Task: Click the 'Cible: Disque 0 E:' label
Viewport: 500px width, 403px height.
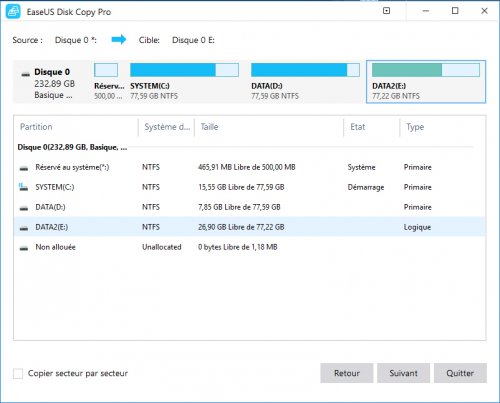Action: [177, 40]
